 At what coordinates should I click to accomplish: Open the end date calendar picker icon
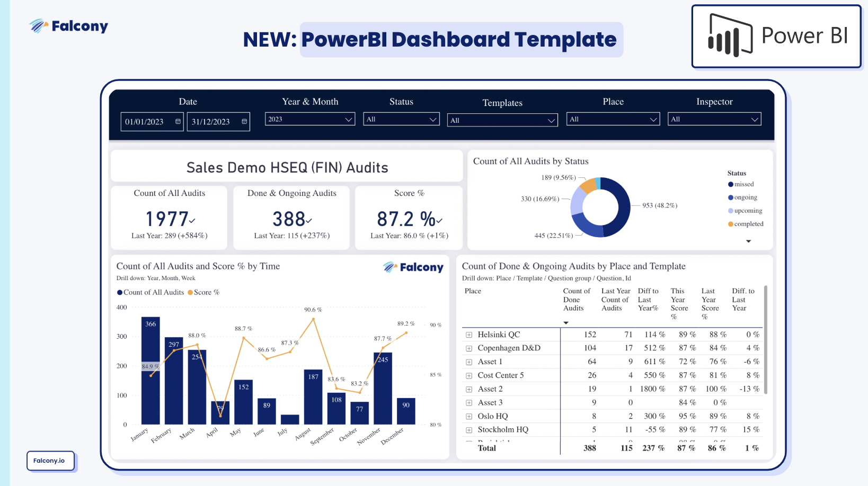pos(244,122)
